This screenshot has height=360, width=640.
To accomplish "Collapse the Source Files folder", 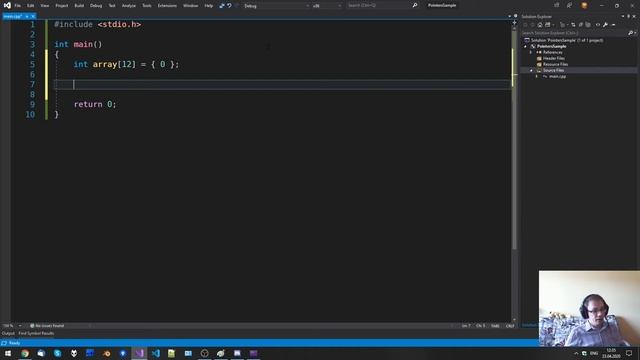I will click(x=531, y=71).
